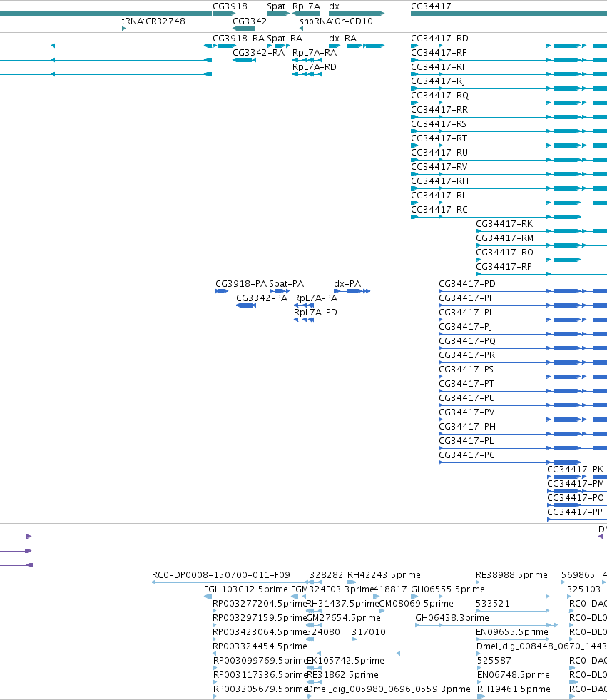
Task: Click EST RC0-DP0008-150700-011-F09
Action: (221, 575)
